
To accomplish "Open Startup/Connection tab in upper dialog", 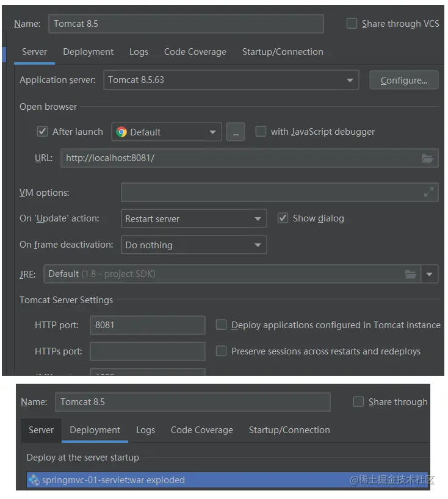I will (x=283, y=52).
